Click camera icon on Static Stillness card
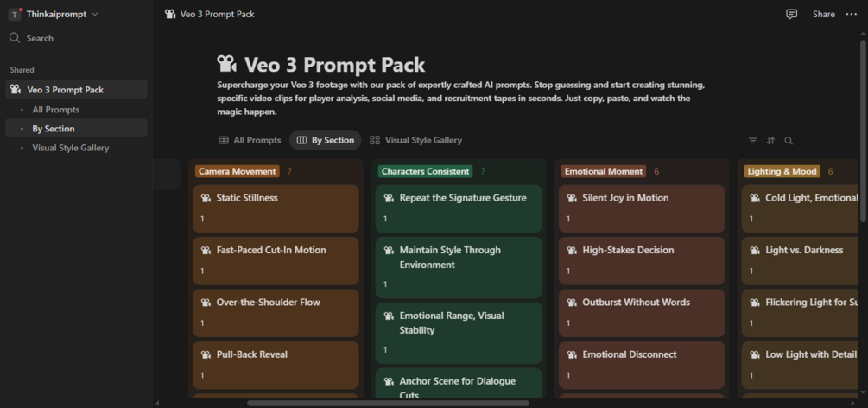 [x=206, y=198]
